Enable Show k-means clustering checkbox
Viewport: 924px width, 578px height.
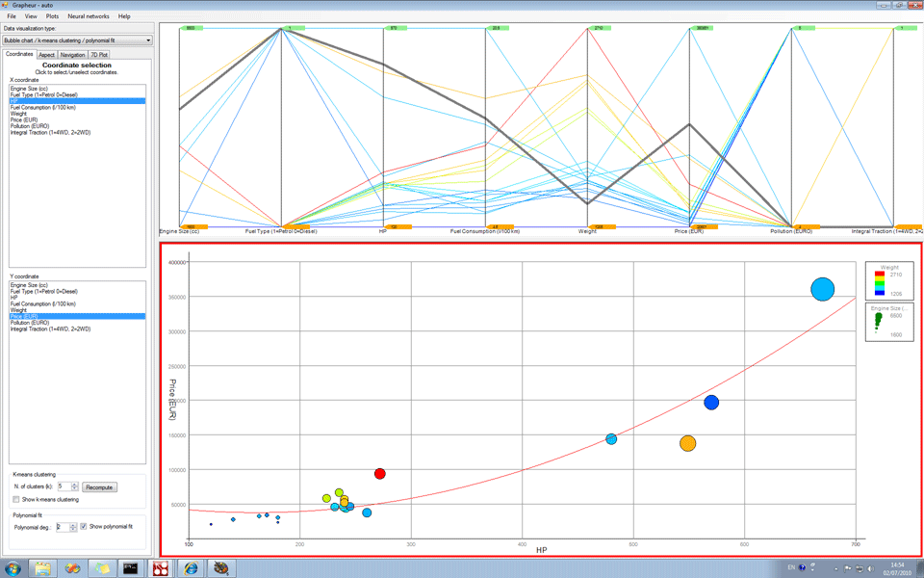click(x=16, y=500)
